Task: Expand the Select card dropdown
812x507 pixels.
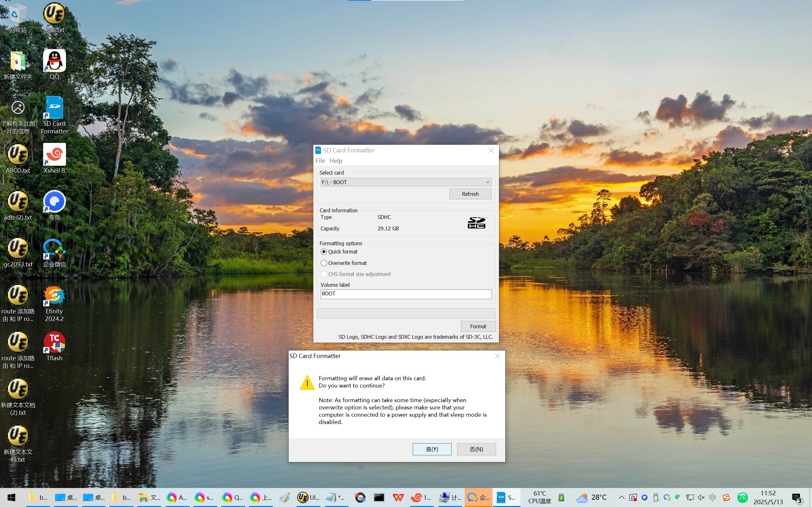Action: click(487, 182)
